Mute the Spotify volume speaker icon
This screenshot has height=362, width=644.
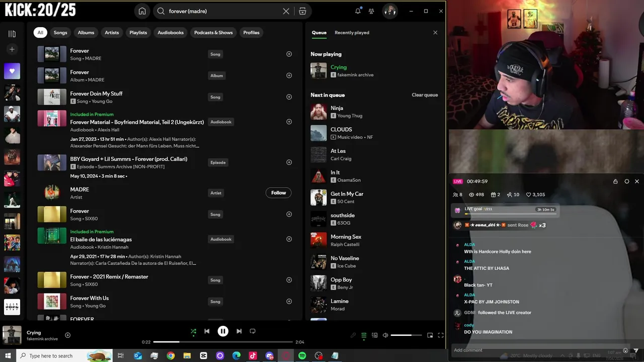tap(385, 335)
